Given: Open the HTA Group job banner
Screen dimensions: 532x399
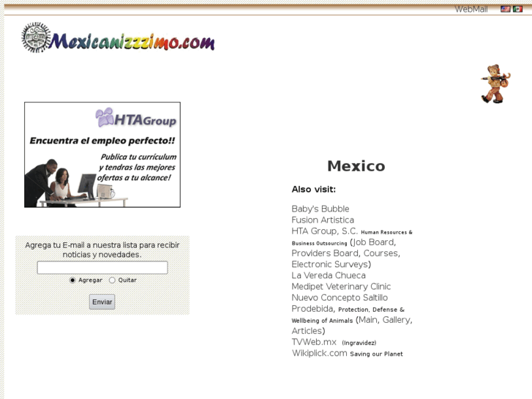Looking at the screenshot, I should coord(102,154).
